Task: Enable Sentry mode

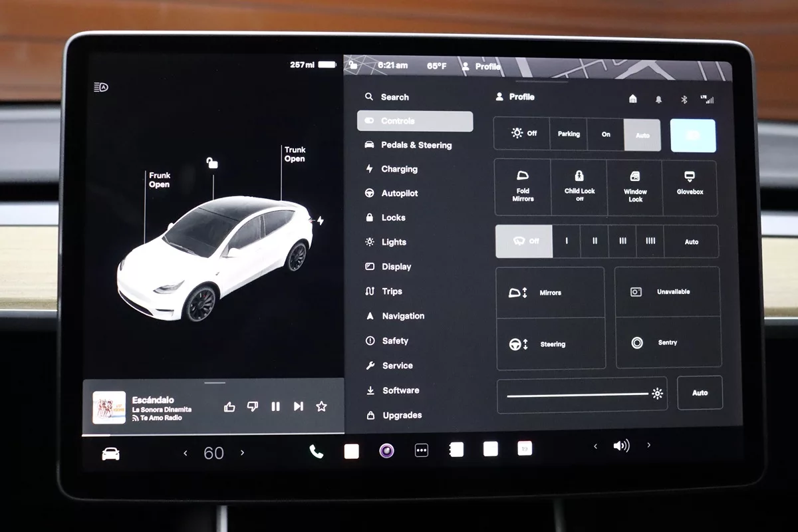Action: coord(668,342)
